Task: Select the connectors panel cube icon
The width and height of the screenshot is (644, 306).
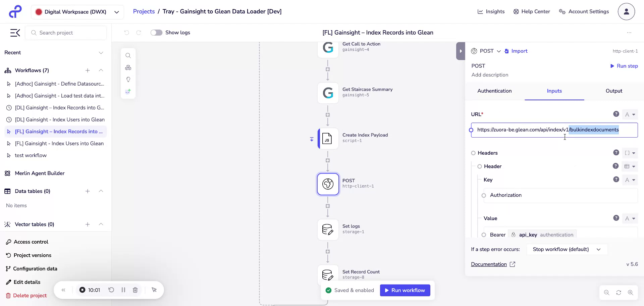Action: tap(128, 67)
